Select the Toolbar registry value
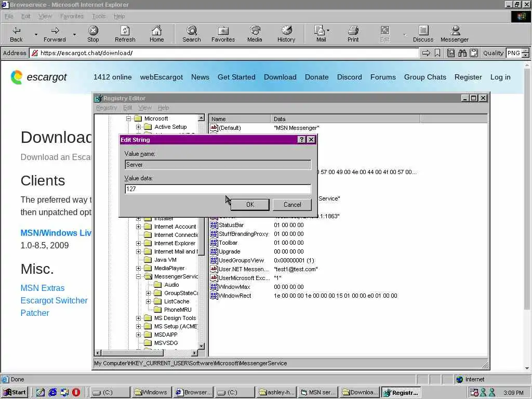This screenshot has height=399, width=532. (x=228, y=243)
